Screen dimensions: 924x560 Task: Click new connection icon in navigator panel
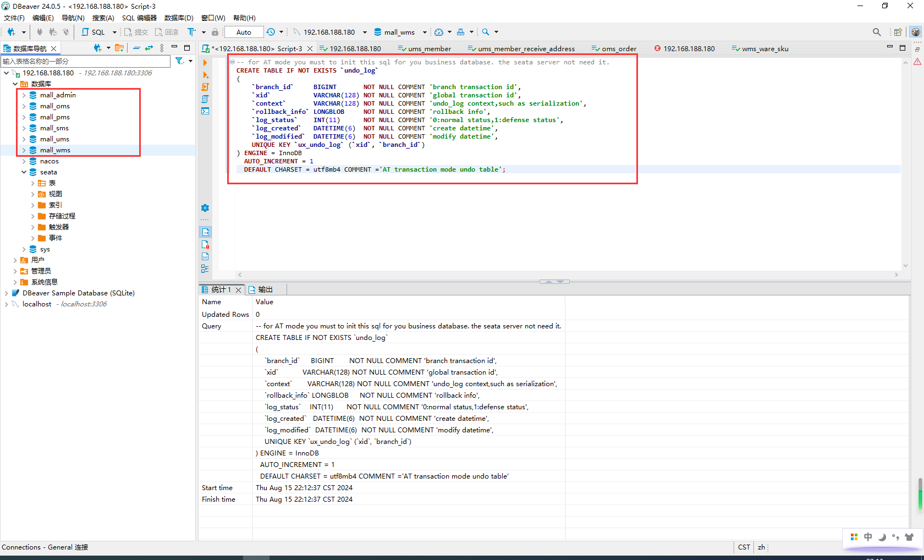pos(98,48)
